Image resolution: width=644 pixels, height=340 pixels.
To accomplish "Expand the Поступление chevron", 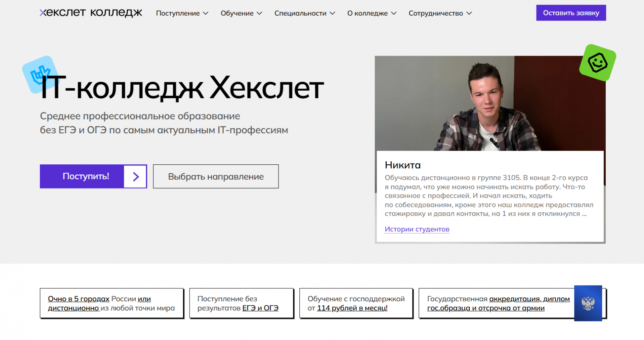I will coord(206,13).
